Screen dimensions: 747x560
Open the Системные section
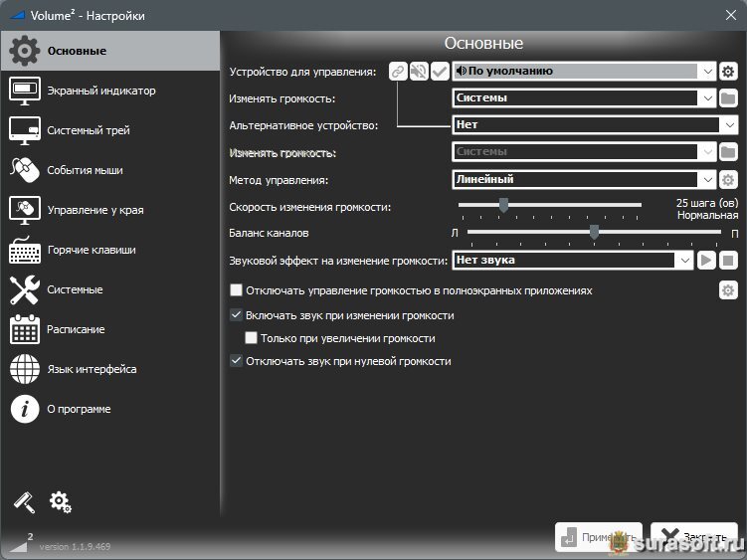tap(110, 289)
